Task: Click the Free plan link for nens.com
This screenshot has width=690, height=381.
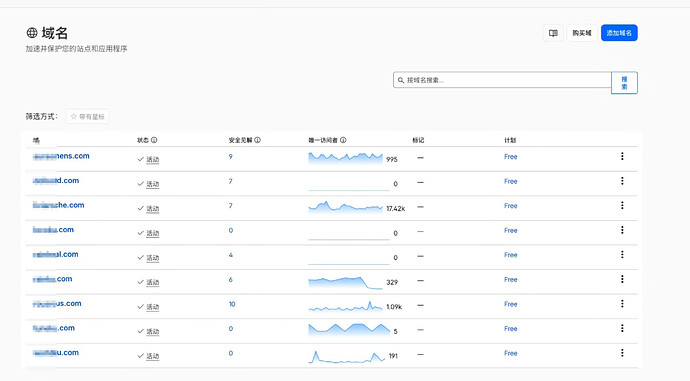Action: (x=510, y=157)
